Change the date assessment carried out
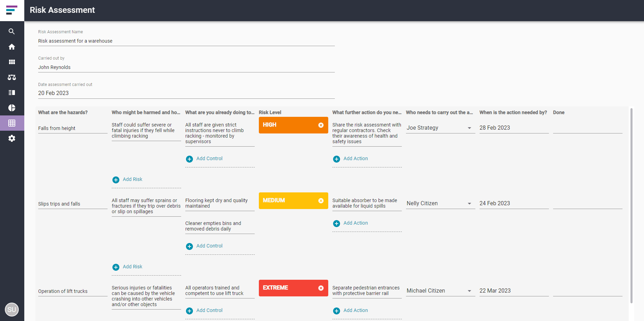Screen dimensions: 644x321 tap(186, 93)
